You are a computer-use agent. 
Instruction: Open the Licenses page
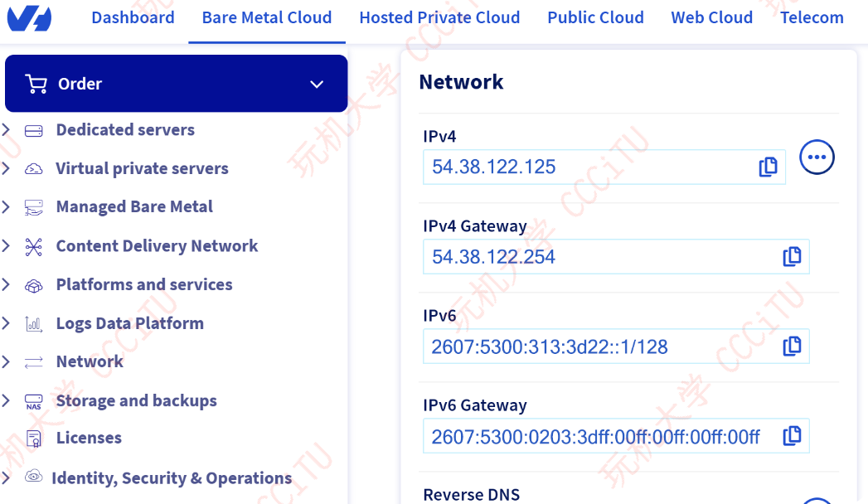pyautogui.click(x=89, y=438)
